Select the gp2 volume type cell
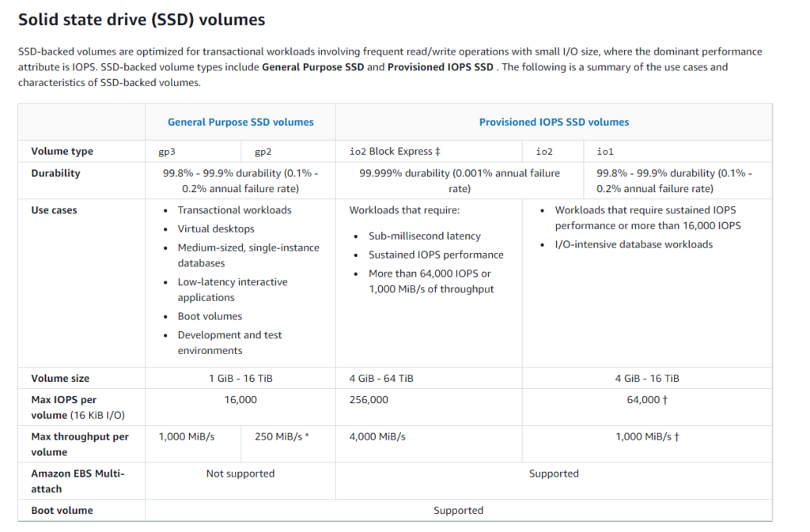Viewport: 810px width, 532px height. coord(263,152)
